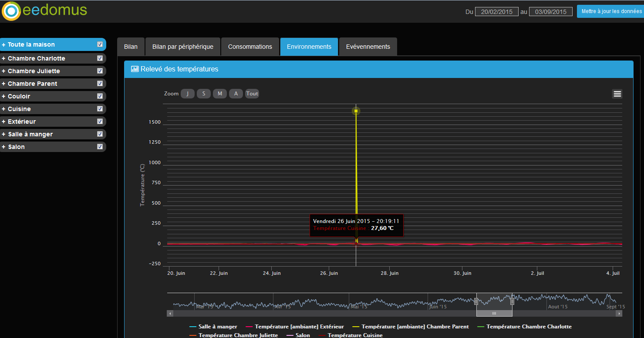The height and width of the screenshot is (338, 644).
Task: Click the yellow data point marker at the peak
Action: 356,111
